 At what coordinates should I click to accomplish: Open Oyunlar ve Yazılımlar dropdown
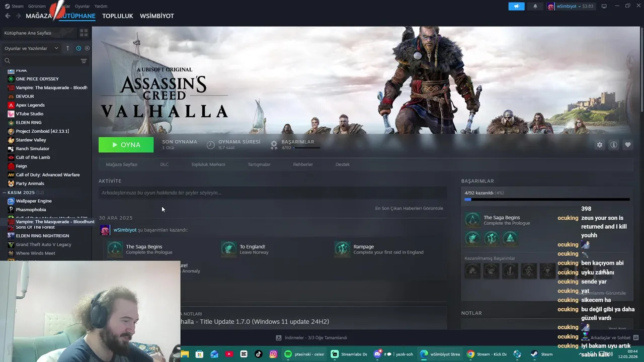point(31,48)
